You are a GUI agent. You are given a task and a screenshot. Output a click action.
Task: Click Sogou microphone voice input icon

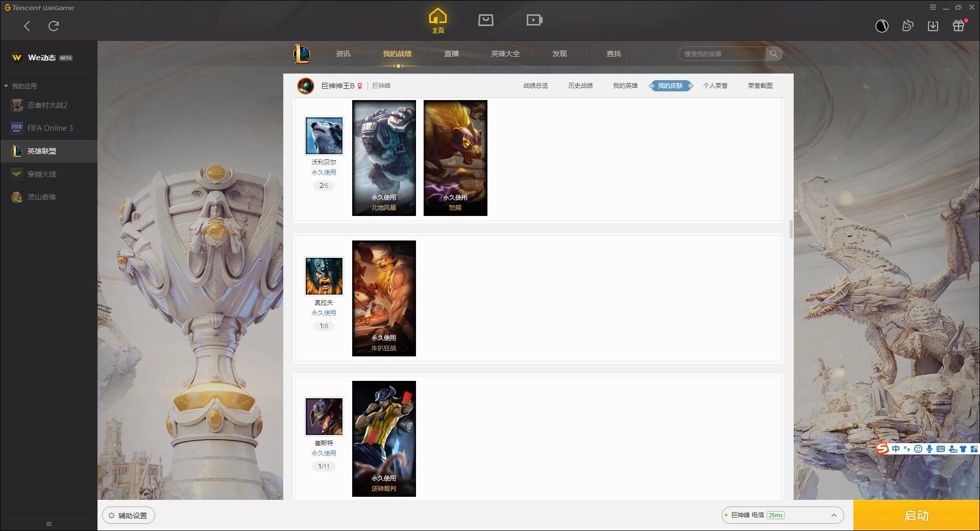[x=929, y=449]
